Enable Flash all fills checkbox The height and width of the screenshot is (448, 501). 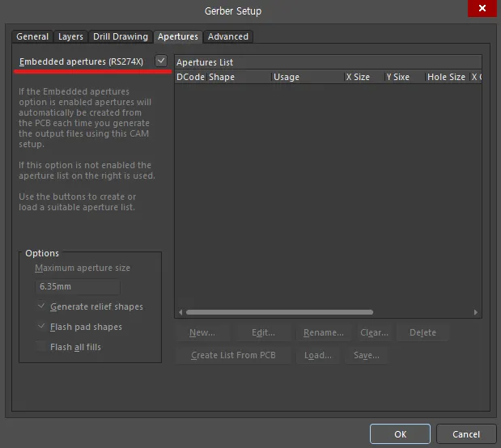pyautogui.click(x=41, y=346)
